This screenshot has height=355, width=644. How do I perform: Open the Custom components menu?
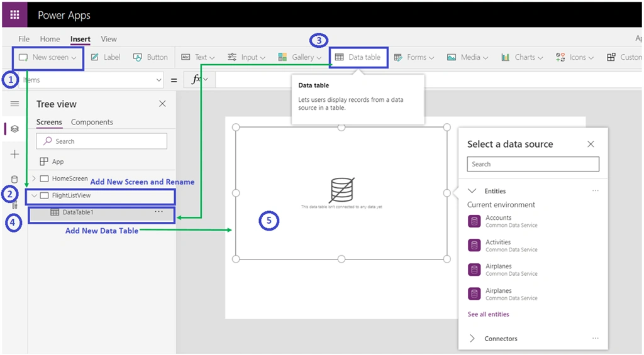click(x=625, y=57)
